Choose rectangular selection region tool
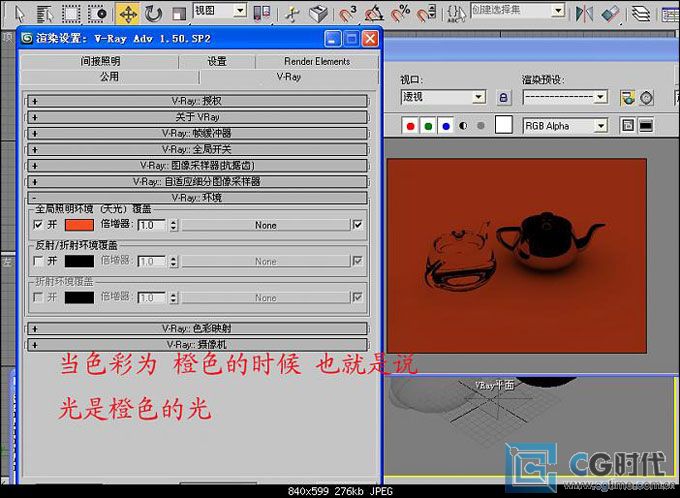Image resolution: width=680 pixels, height=498 pixels. pos(71,13)
